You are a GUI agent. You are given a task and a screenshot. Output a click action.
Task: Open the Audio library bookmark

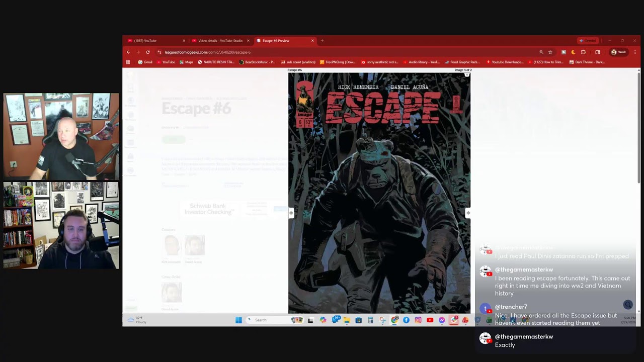(x=421, y=62)
